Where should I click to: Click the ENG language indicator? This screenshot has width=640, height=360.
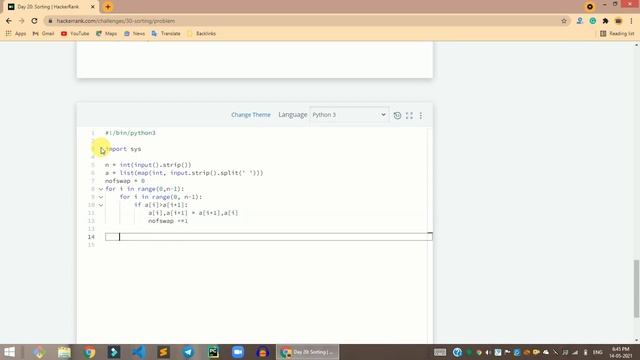(598, 352)
